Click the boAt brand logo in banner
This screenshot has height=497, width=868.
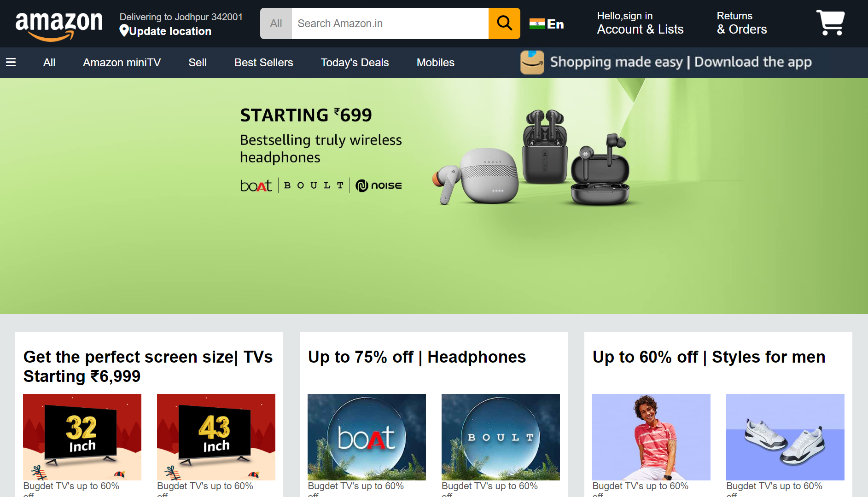(256, 185)
